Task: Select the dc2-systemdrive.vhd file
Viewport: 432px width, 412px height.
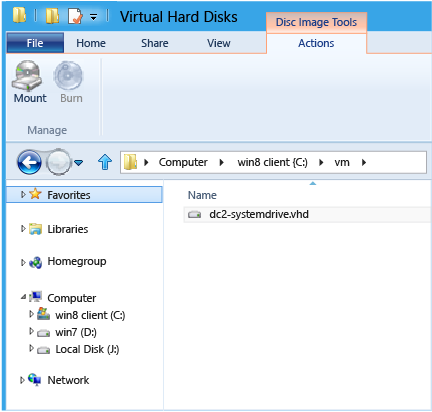Action: coord(259,214)
